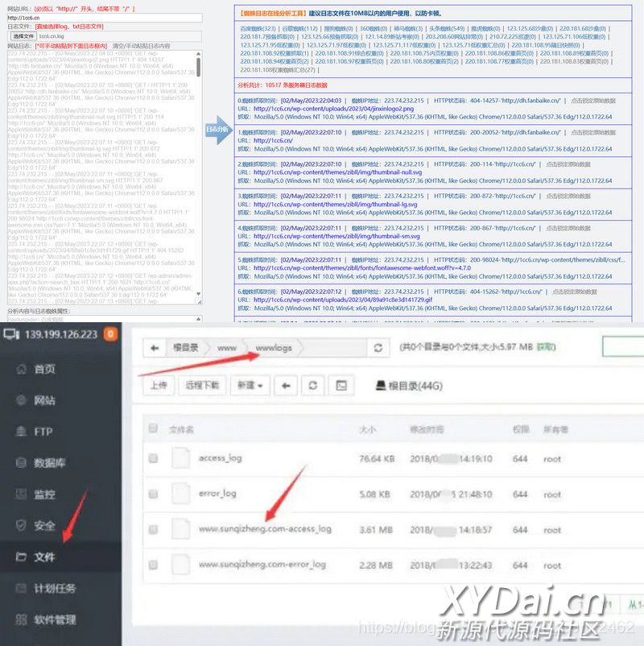Image resolution: width=644 pixels, height=646 pixels.
Task: Tick the error_log file checkbox
Action: coord(153,494)
